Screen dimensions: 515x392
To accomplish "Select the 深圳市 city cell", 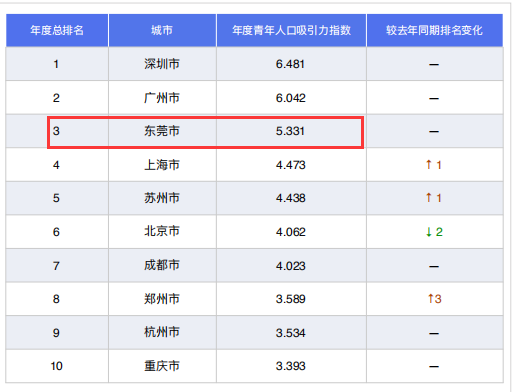I will pos(162,64).
